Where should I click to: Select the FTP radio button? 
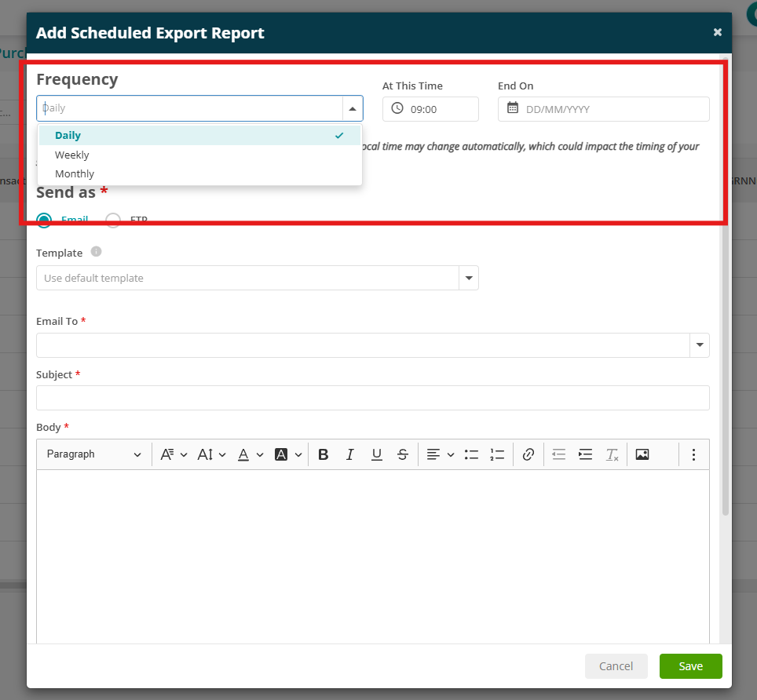pyautogui.click(x=113, y=220)
